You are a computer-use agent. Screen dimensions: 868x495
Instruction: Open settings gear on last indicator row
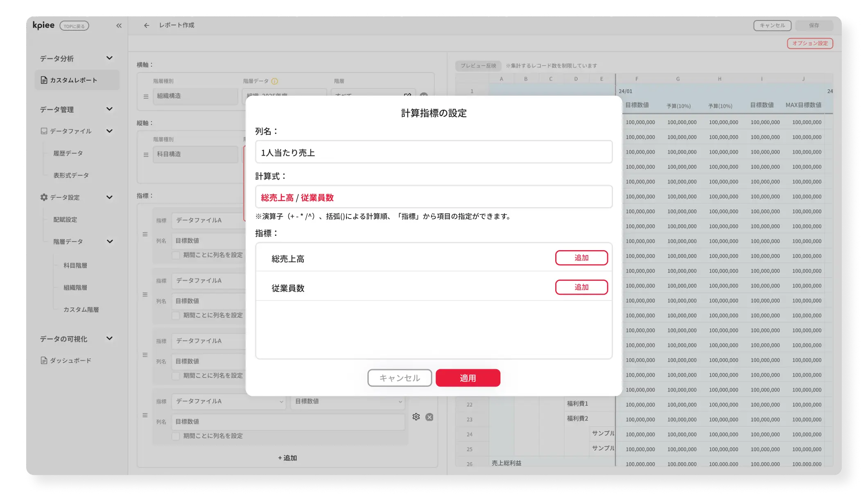416,417
